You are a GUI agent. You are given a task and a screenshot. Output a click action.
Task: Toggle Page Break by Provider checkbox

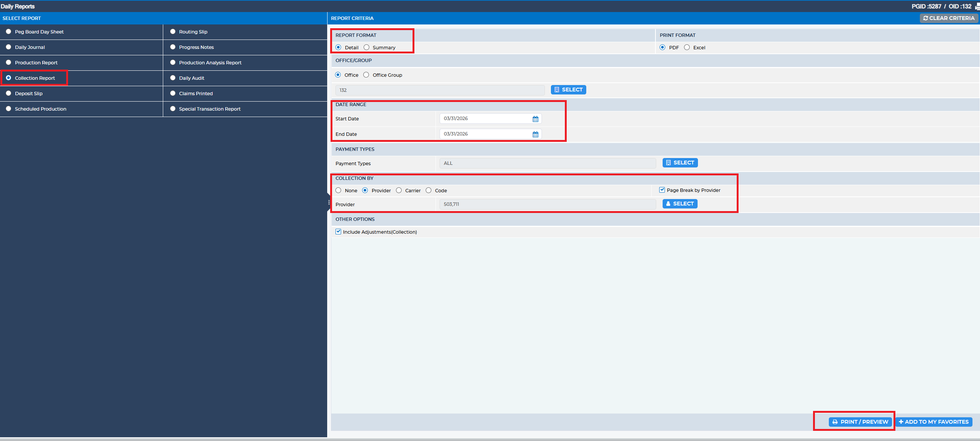point(662,190)
